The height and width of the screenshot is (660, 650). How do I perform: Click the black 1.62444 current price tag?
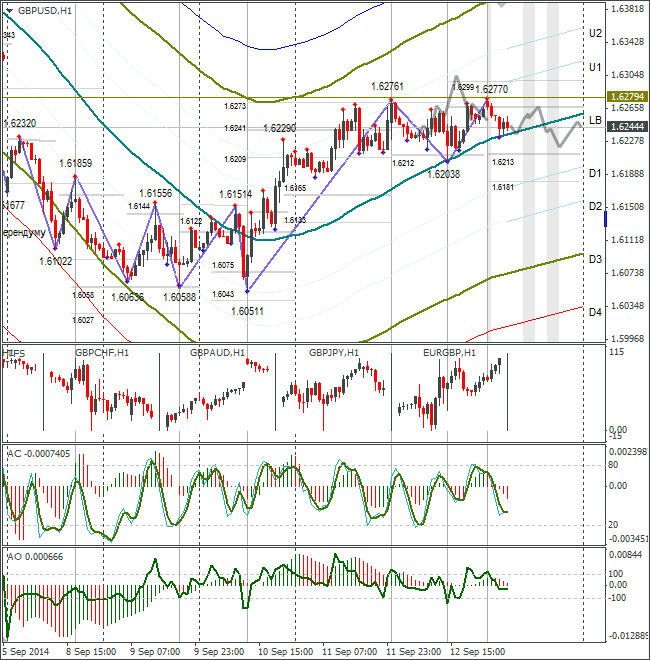click(x=626, y=127)
